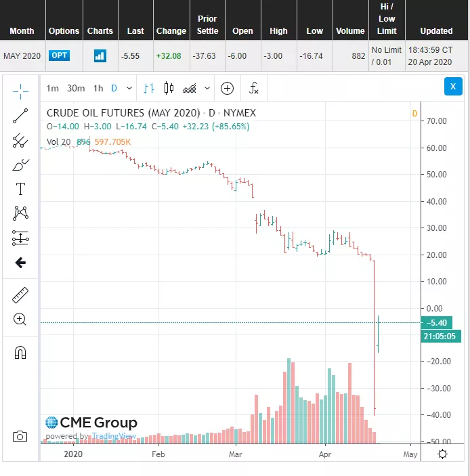Viewport: 470px width, 476px height.
Task: Switch to the 30m interval
Action: [x=76, y=88]
